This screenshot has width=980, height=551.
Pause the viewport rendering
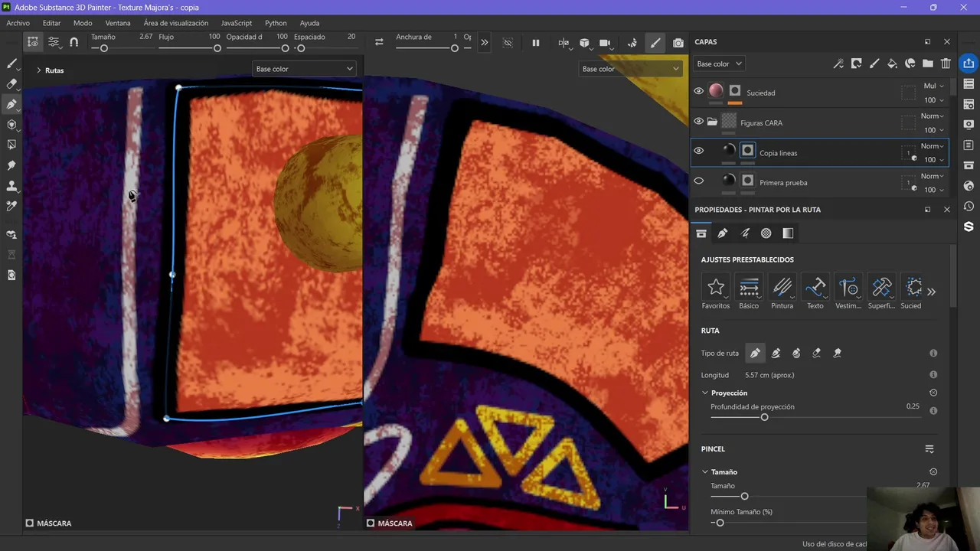pyautogui.click(x=536, y=43)
